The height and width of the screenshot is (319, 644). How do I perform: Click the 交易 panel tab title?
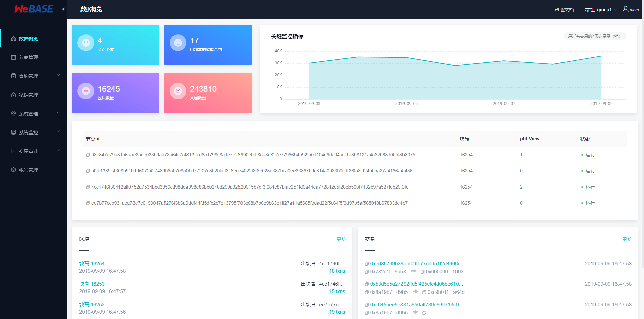(x=370, y=239)
